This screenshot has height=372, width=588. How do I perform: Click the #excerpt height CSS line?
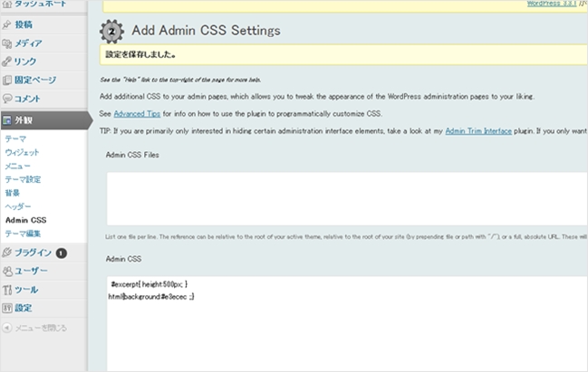(149, 284)
